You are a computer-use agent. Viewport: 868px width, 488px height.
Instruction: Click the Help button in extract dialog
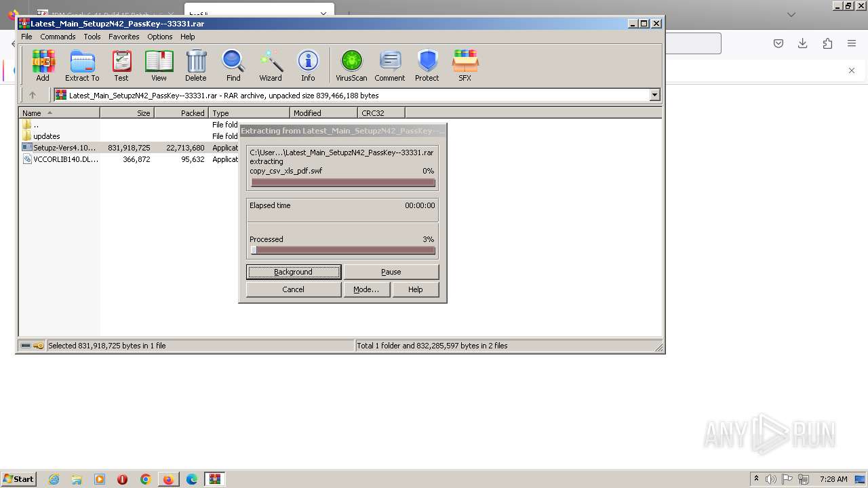pos(416,289)
